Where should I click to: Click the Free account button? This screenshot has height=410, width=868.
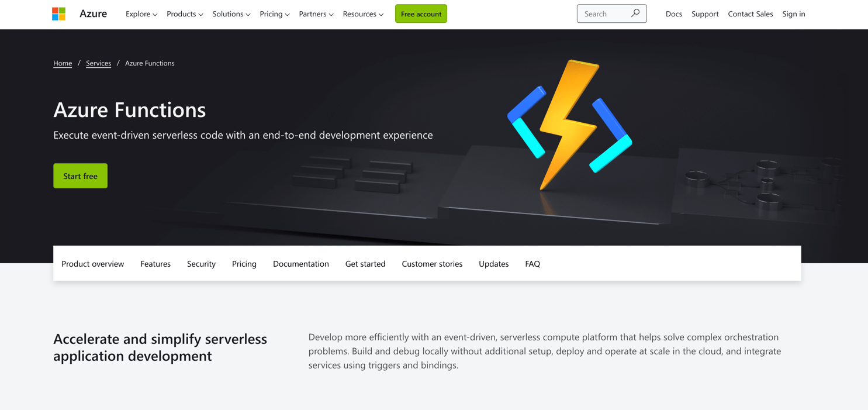[x=421, y=13]
